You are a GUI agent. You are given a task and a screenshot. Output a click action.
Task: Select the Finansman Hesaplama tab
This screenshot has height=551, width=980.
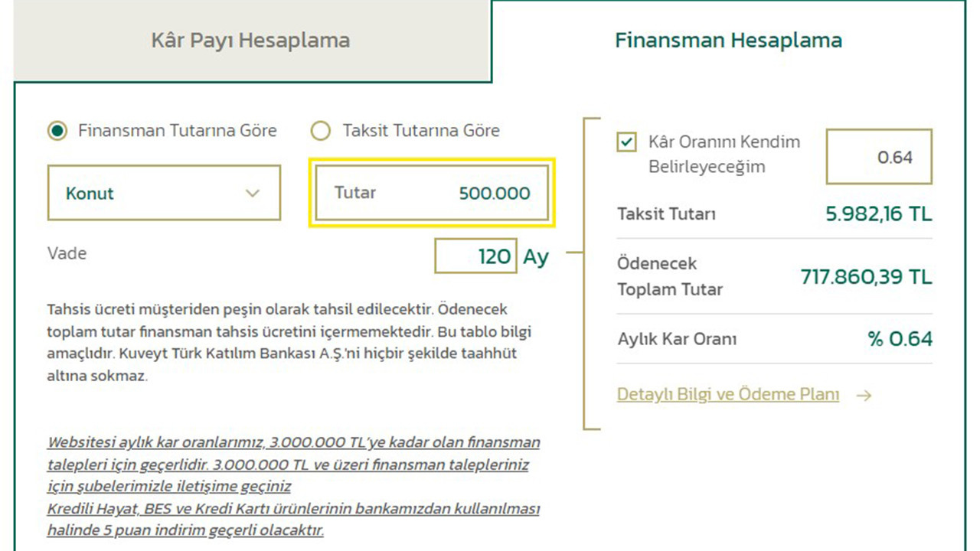click(728, 41)
